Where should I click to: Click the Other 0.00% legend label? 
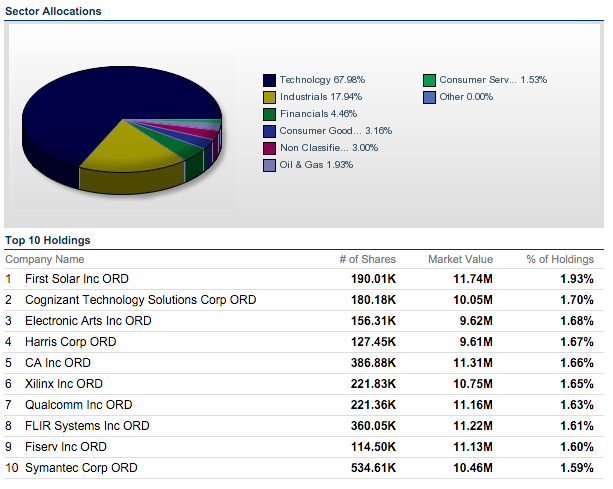tap(466, 97)
